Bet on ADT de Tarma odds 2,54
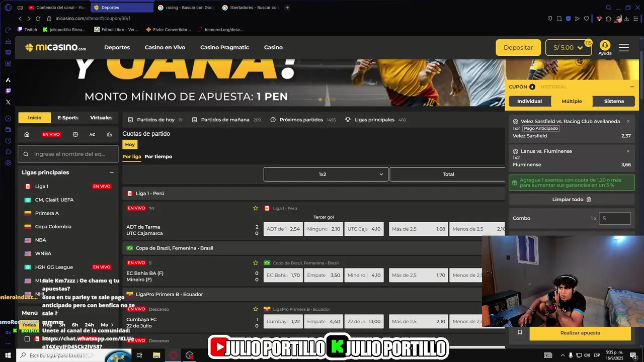The image size is (644, 362). [x=283, y=229]
